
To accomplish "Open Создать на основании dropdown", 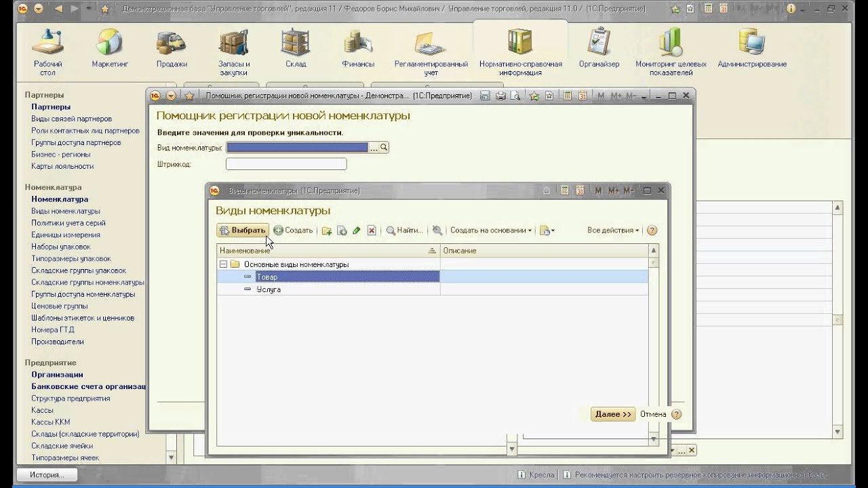I will pos(491,230).
